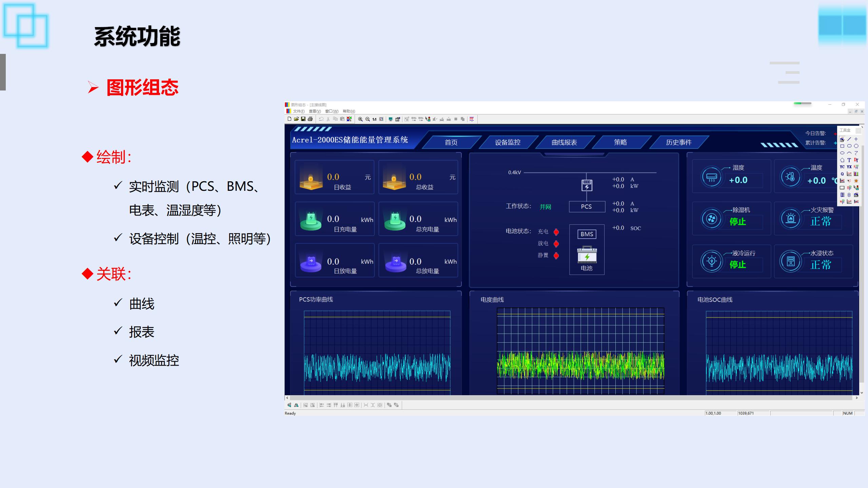Open the 文件(F) menu
Image resolution: width=868 pixels, height=488 pixels.
click(x=298, y=111)
